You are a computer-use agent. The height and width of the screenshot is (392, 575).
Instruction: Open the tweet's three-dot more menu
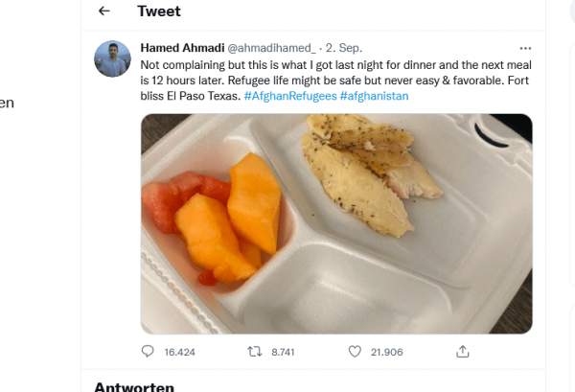(x=525, y=47)
